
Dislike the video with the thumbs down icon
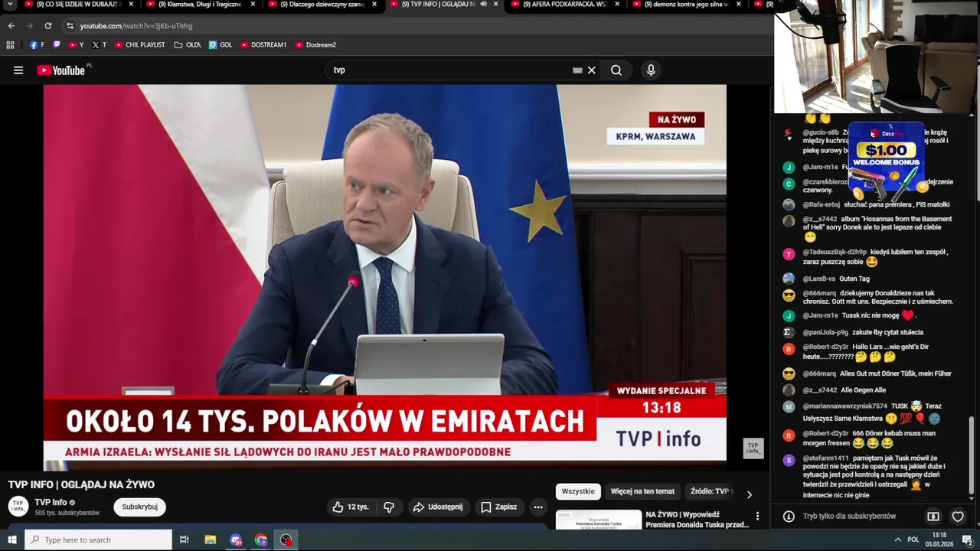[x=389, y=507]
